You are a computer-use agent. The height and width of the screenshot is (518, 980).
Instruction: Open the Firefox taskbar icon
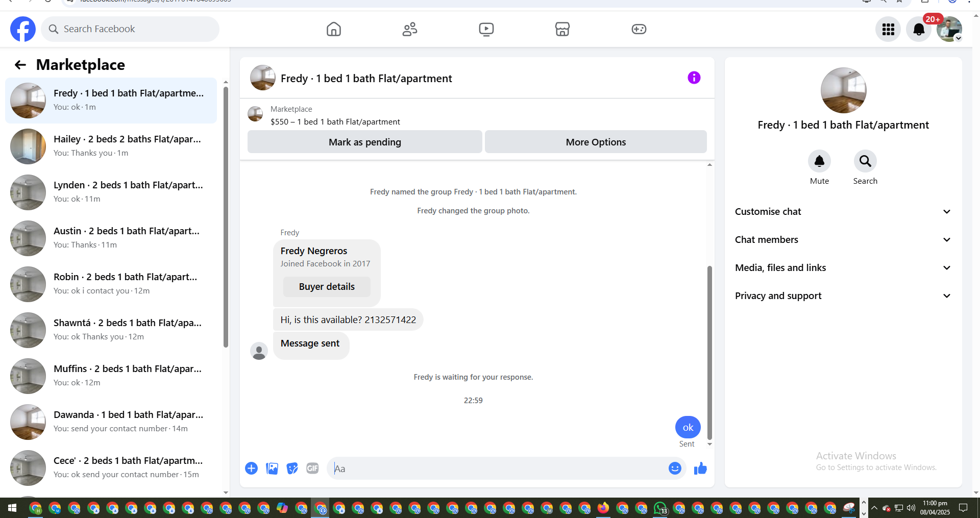[603, 508]
